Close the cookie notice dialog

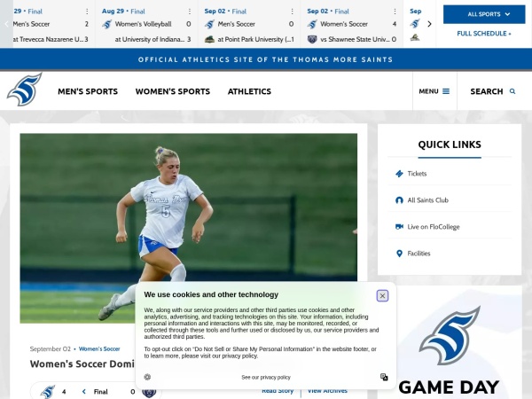tap(382, 296)
